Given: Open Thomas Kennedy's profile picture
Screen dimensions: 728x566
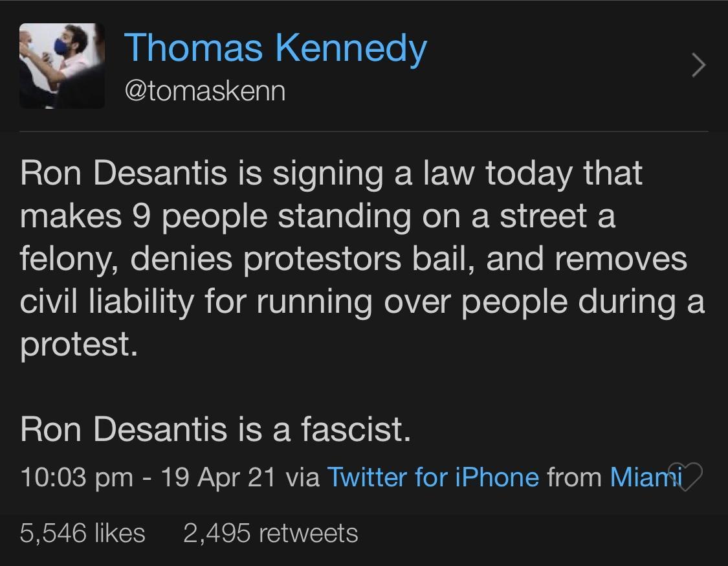Looking at the screenshot, I should coord(62,65).
